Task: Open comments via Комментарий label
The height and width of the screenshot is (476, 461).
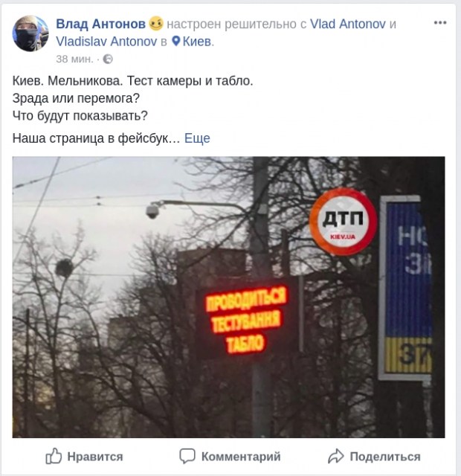Action: (241, 457)
